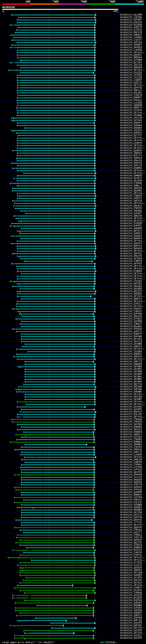The image size is (146, 644).
Task: Select hit label UniRef100_C3KK56
Action: click(131, 50)
